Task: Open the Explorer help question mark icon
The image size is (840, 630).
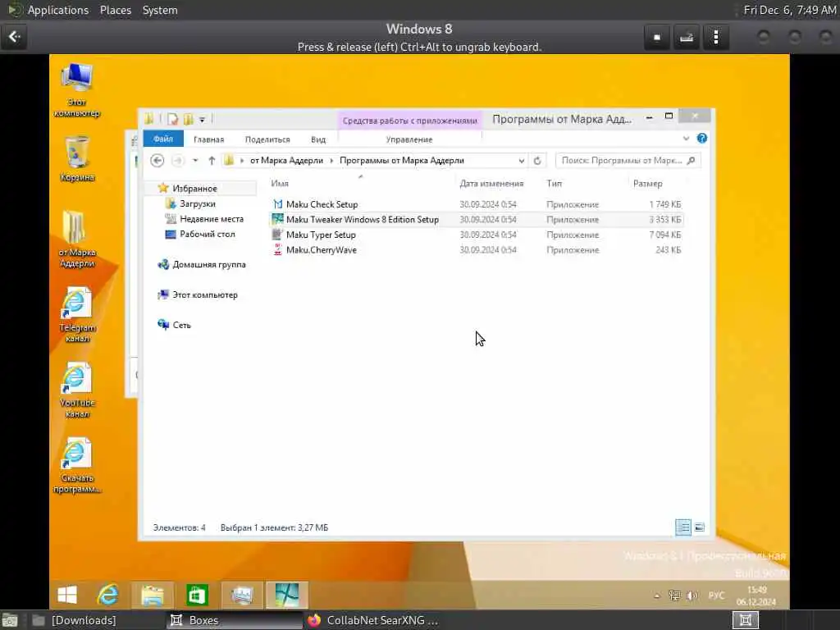Action: (702, 138)
